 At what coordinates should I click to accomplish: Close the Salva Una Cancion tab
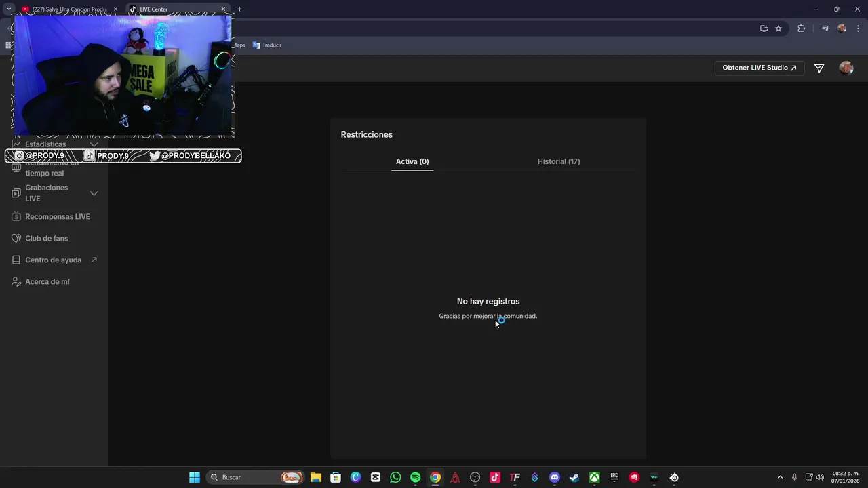point(115,9)
